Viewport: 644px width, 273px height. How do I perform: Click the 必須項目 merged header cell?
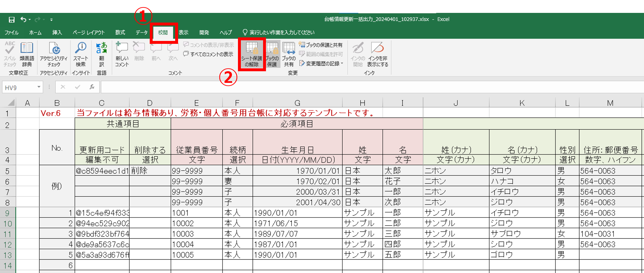(x=297, y=124)
